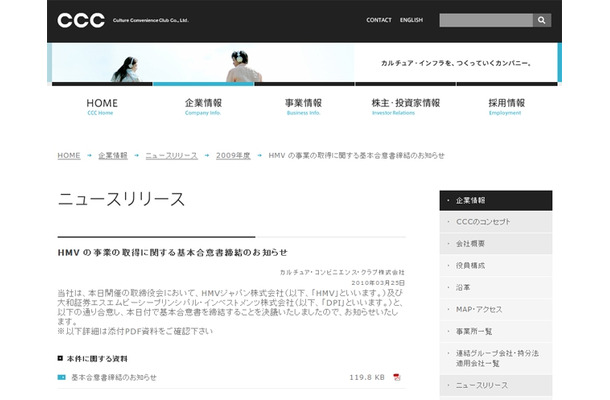Click the CCC logo in the header
The width and height of the screenshot is (610, 400).
81,20
